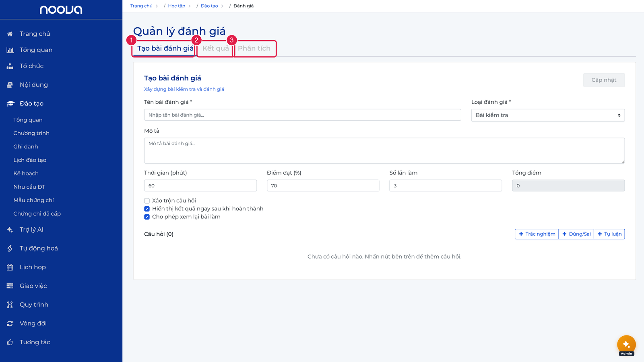Screen dimensions: 644x362
Task: Click the Trang chủ home icon in sidebar
Action: tap(10, 34)
